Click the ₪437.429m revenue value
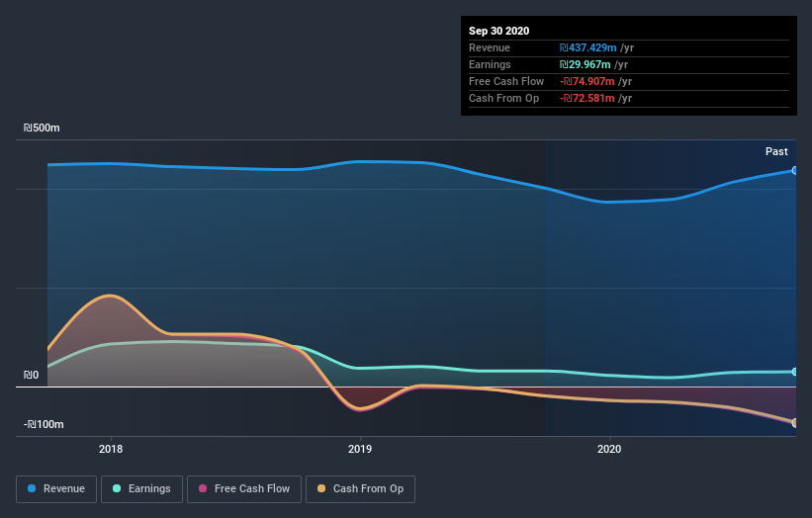The height and width of the screenshot is (518, 812). (x=587, y=47)
